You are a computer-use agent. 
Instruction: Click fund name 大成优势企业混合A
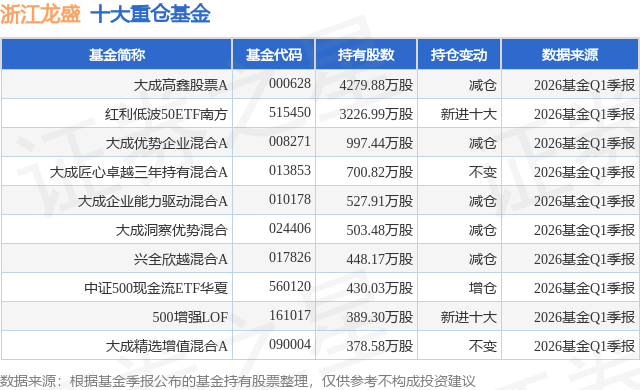(167, 143)
